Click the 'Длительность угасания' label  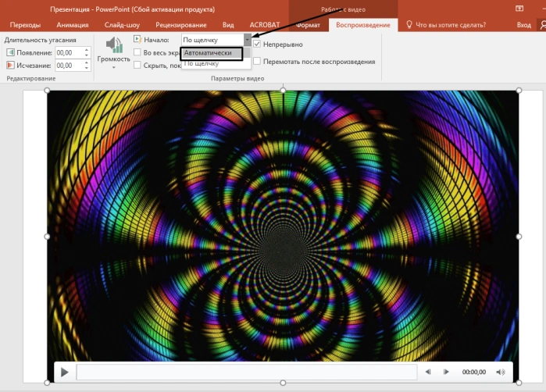click(40, 40)
